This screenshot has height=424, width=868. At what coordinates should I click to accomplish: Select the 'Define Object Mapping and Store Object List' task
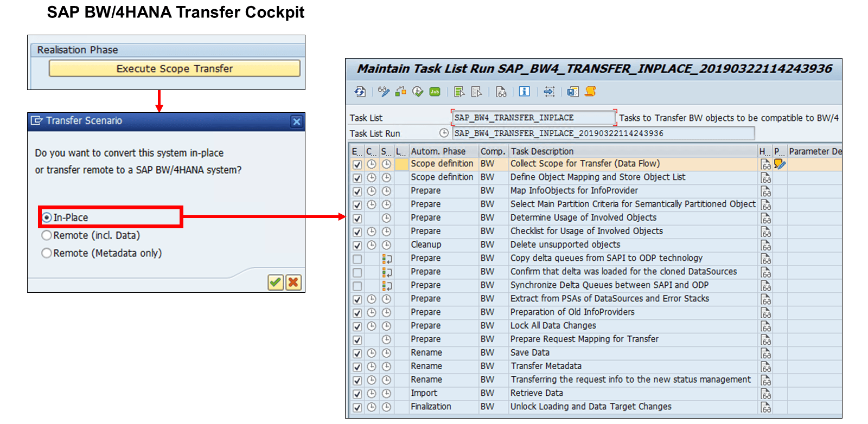click(597, 177)
